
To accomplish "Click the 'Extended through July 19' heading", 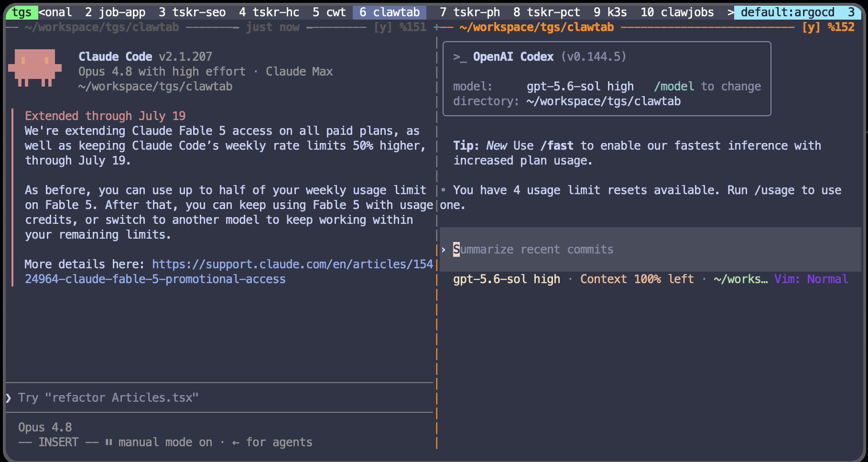I will coord(105,116).
